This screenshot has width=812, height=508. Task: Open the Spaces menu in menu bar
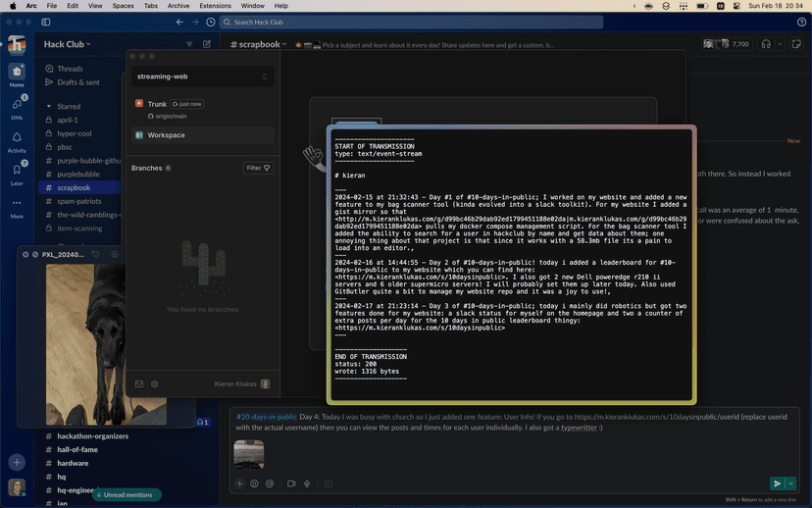click(x=123, y=6)
